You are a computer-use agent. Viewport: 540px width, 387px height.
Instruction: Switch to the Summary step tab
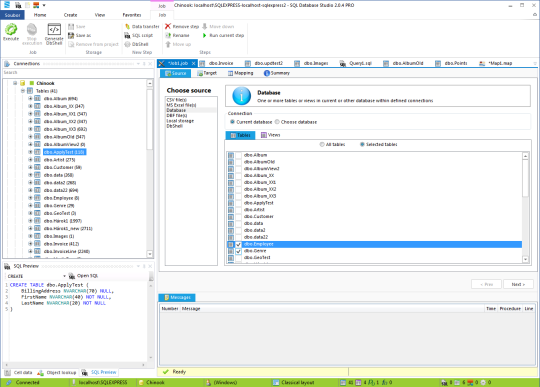click(277, 73)
